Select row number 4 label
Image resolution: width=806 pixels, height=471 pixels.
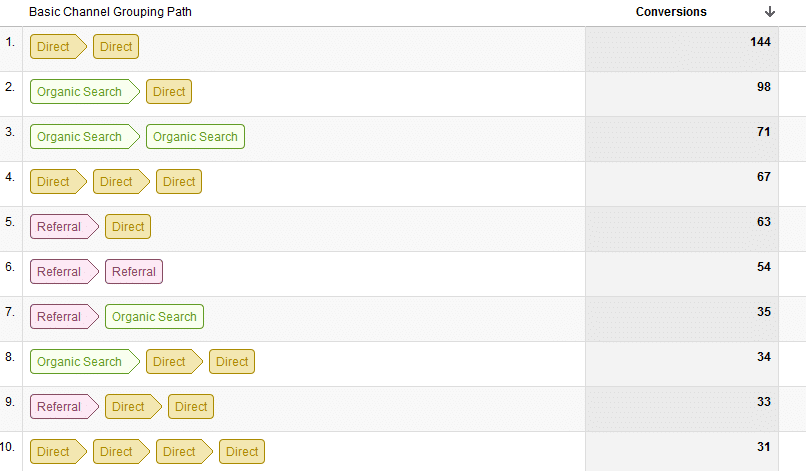pos(10,177)
